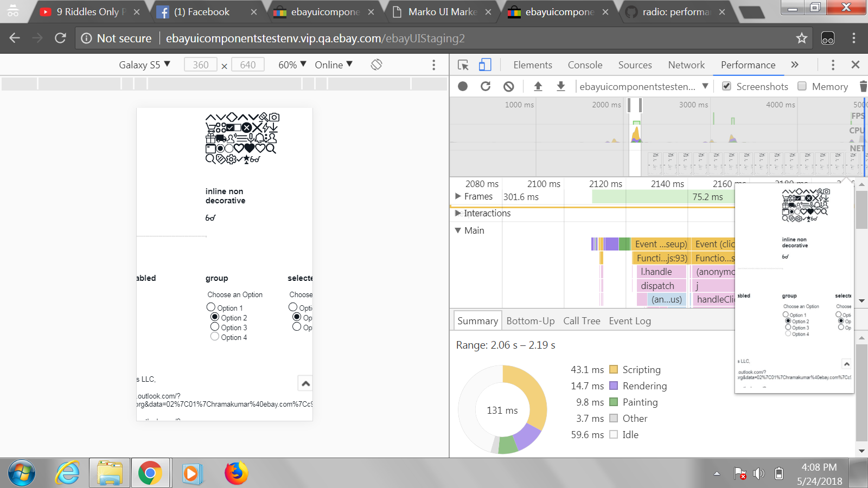
Task: Click the Painting color swatch
Action: click(614, 402)
